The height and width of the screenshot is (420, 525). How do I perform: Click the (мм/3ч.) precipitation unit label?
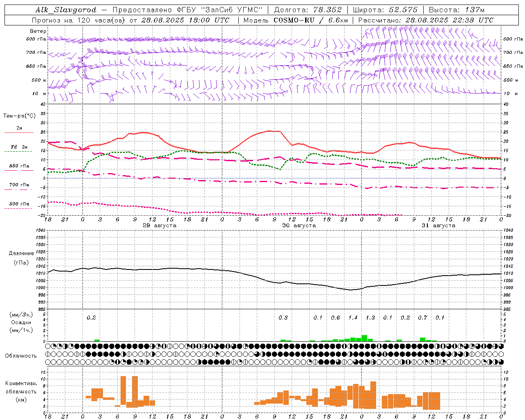tap(21, 315)
